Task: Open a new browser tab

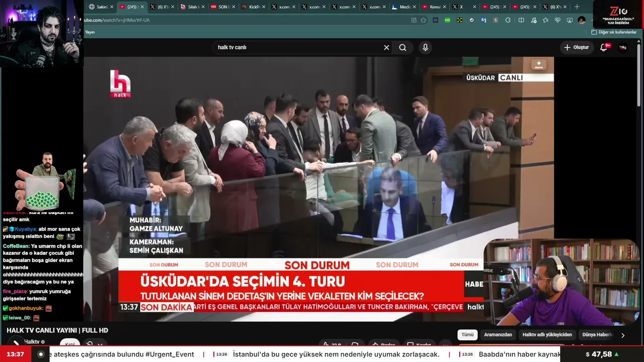Action: (577, 7)
